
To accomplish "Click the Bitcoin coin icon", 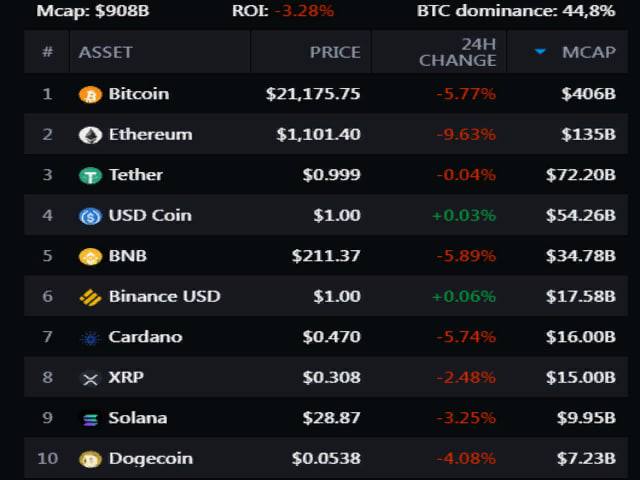I will point(90,95).
